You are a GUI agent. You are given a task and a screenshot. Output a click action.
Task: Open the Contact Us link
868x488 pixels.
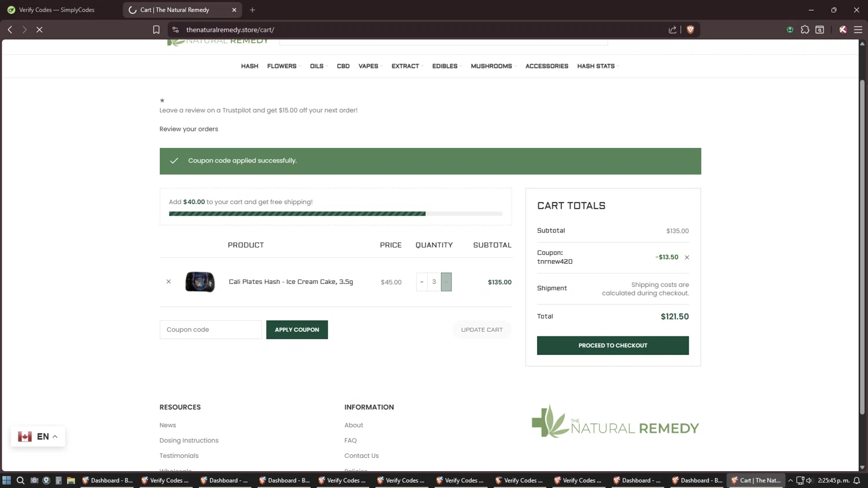[362, 456]
